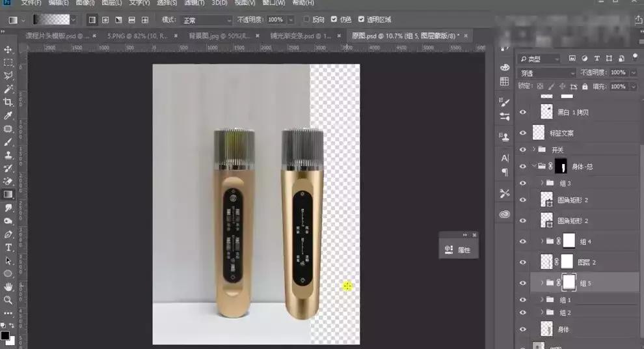The height and width of the screenshot is (349, 644).
Task: Expand group 组 1
Action: click(542, 300)
